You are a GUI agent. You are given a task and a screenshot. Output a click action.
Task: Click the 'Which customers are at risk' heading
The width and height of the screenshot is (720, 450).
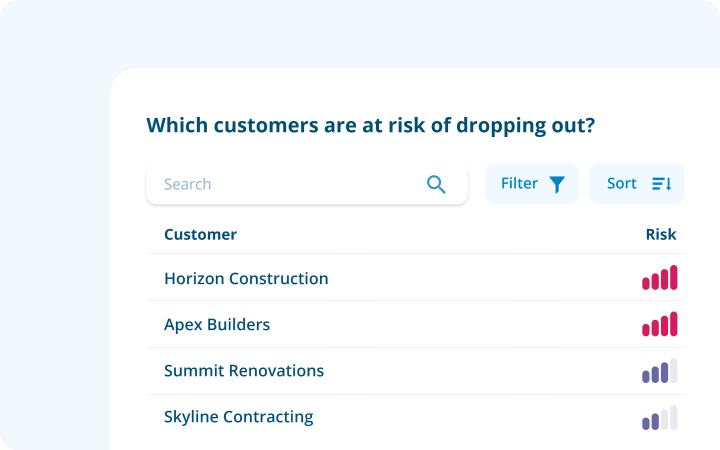[x=371, y=125]
